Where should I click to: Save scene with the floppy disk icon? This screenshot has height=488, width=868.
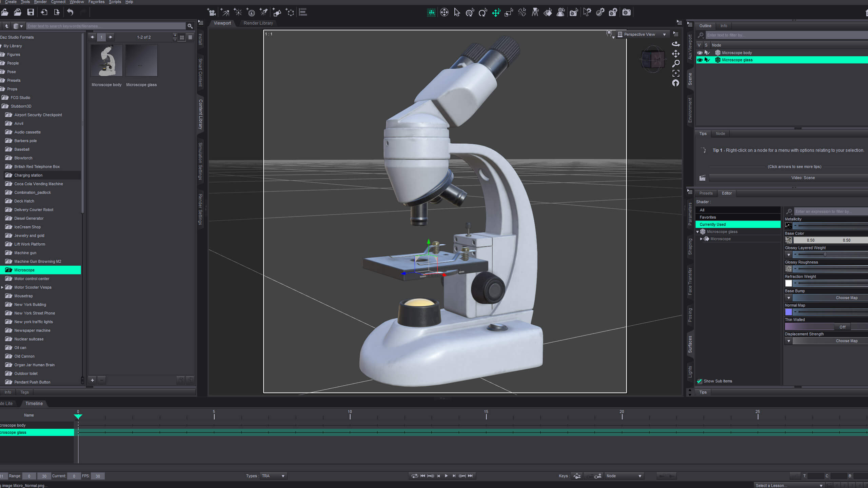click(31, 13)
